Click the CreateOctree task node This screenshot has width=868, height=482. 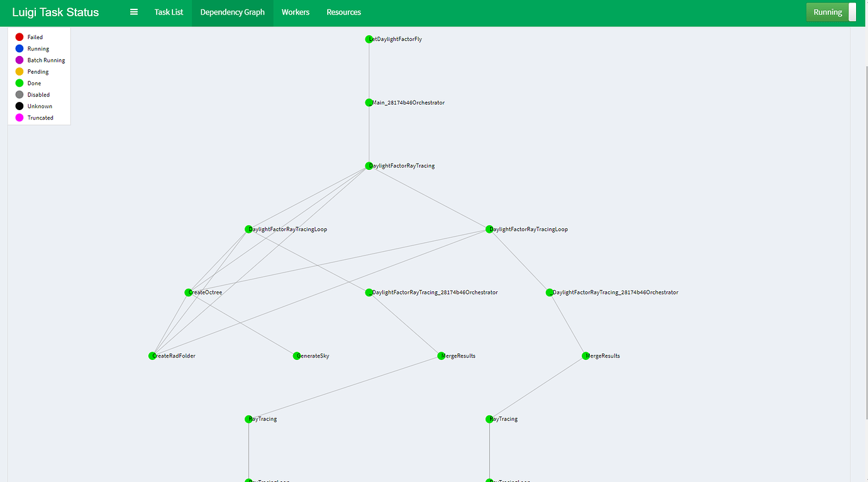pyautogui.click(x=189, y=292)
